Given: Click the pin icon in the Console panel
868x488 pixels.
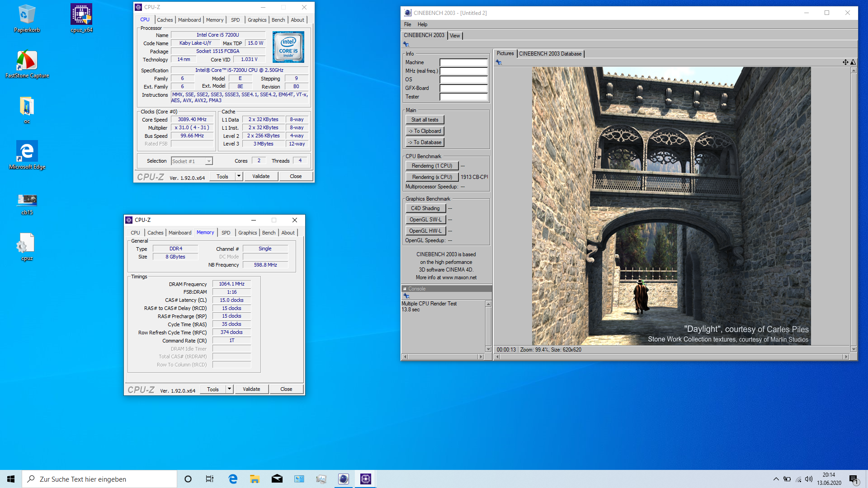Looking at the screenshot, I should [x=406, y=296].
